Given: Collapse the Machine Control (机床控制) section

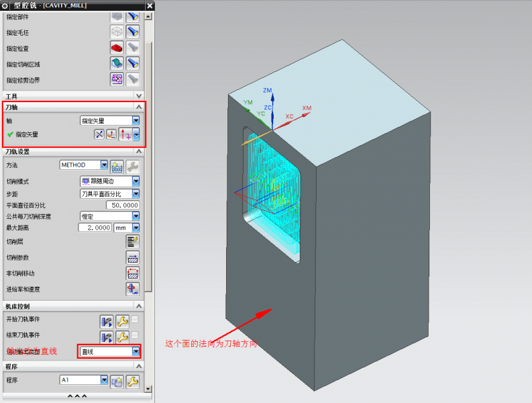Looking at the screenshot, I should 139,306.
